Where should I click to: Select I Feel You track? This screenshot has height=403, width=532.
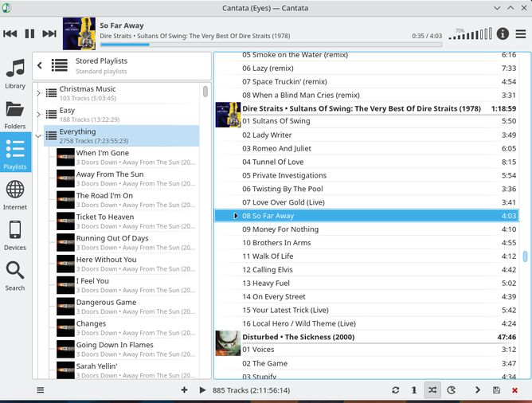pos(127,285)
